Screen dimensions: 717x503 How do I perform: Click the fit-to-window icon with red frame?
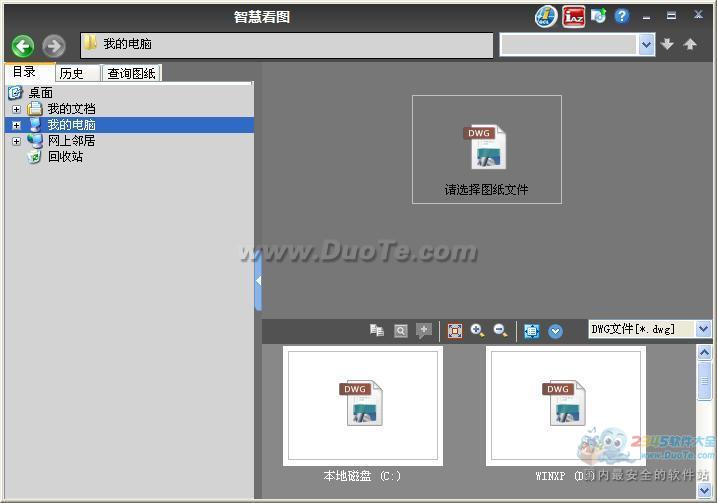coord(455,330)
